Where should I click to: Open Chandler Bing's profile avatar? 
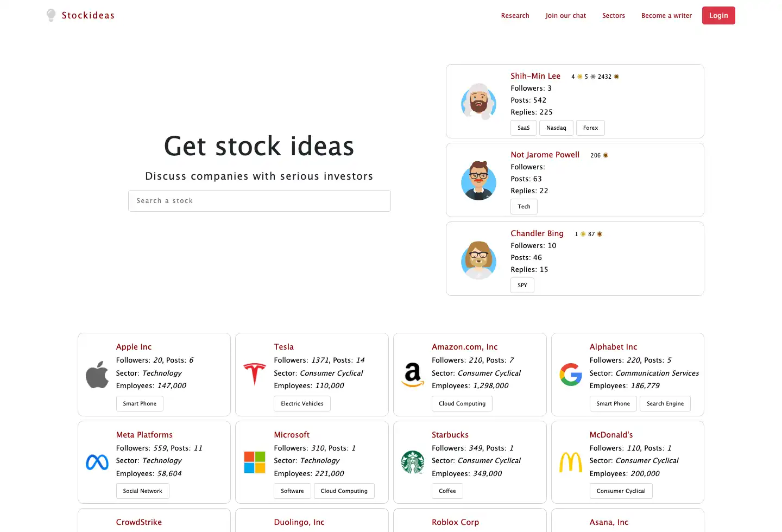tap(478, 260)
